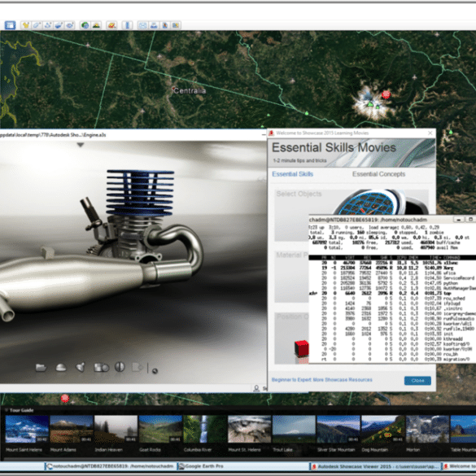Play the Columbia River tour thumbnail

[x=205, y=430]
